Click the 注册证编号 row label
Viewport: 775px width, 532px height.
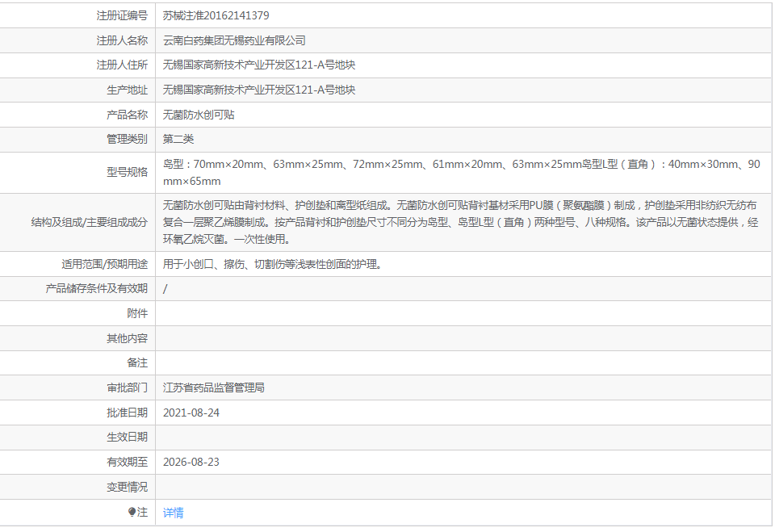(122, 15)
